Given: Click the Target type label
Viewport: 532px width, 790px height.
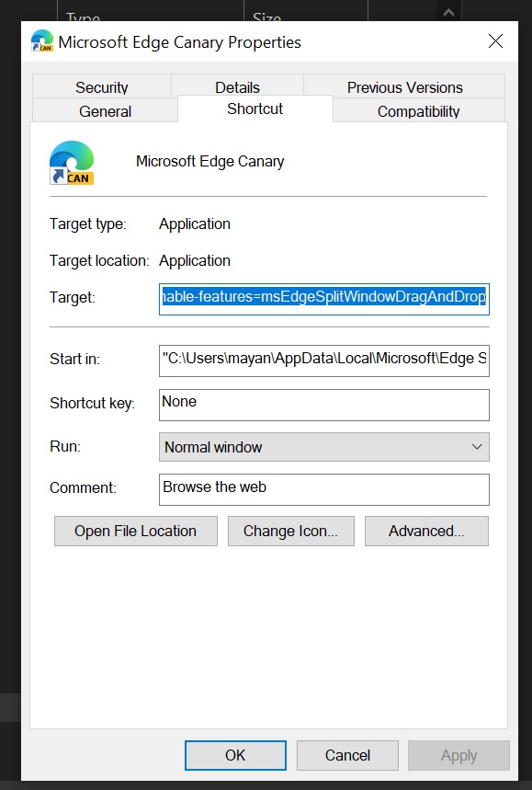Looking at the screenshot, I should [88, 223].
